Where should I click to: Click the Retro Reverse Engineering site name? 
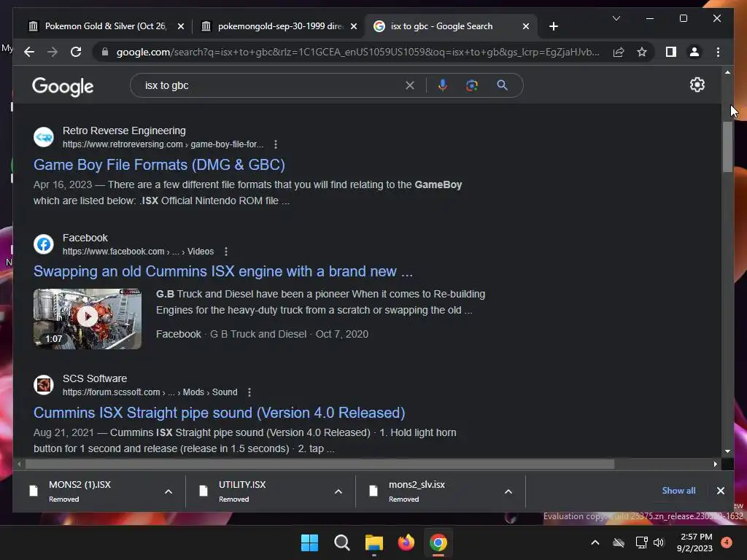(124, 131)
